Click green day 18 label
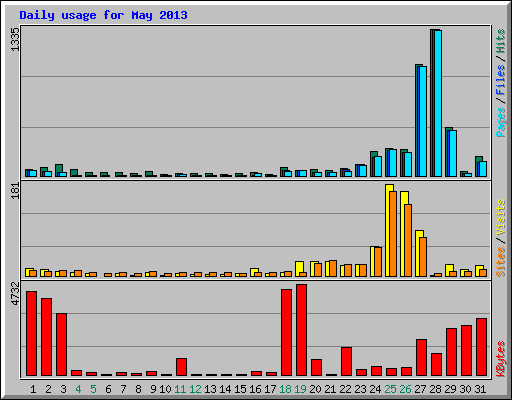This screenshot has width=512, height=400. [x=285, y=389]
